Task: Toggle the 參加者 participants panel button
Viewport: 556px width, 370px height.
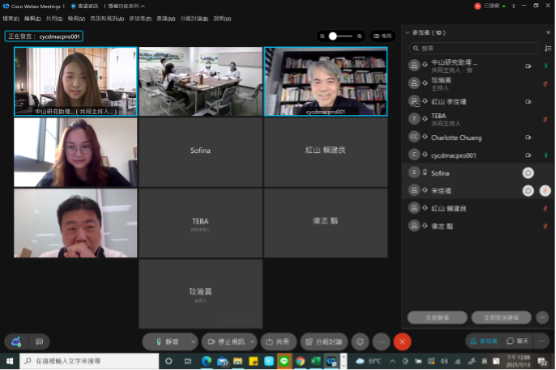Action: click(484, 341)
